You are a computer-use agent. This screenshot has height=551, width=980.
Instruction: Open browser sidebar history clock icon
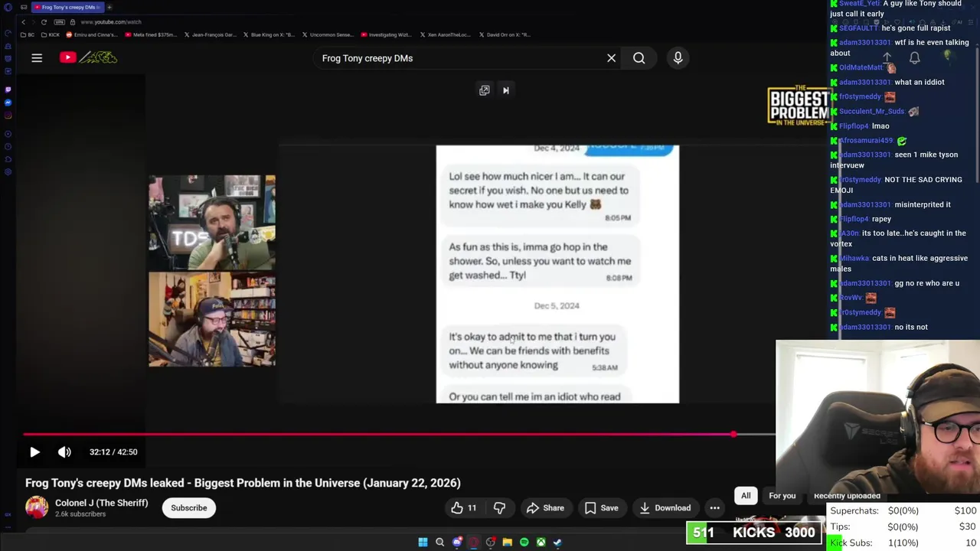[x=8, y=145]
